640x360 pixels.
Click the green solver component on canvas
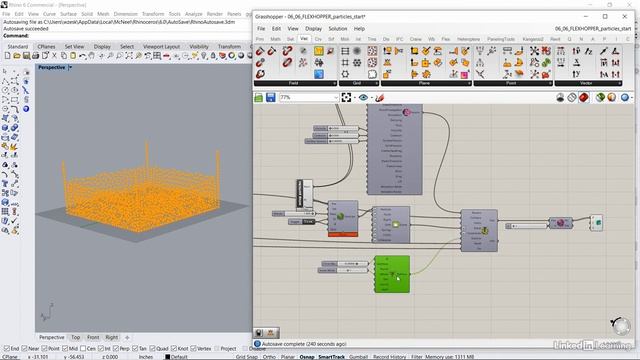[392, 274]
